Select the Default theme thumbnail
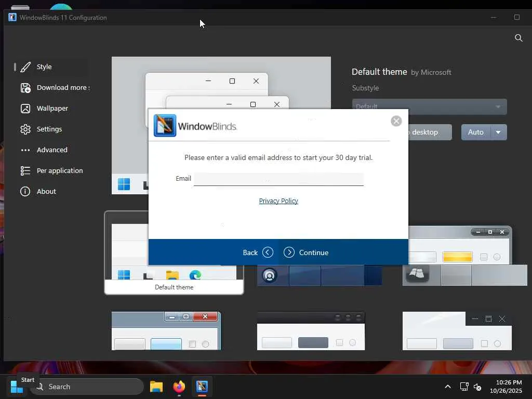Viewport: 532px width, 399px height. pyautogui.click(x=174, y=253)
